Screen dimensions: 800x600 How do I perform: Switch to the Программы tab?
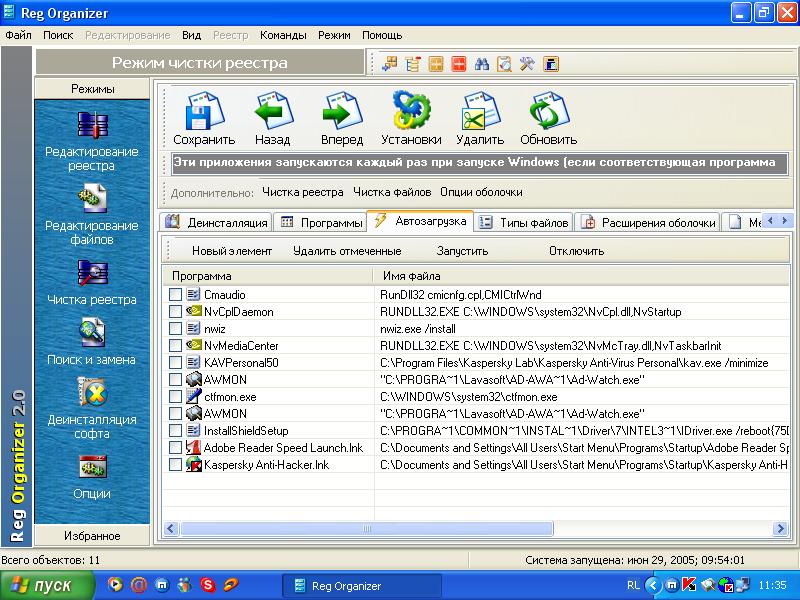click(321, 222)
